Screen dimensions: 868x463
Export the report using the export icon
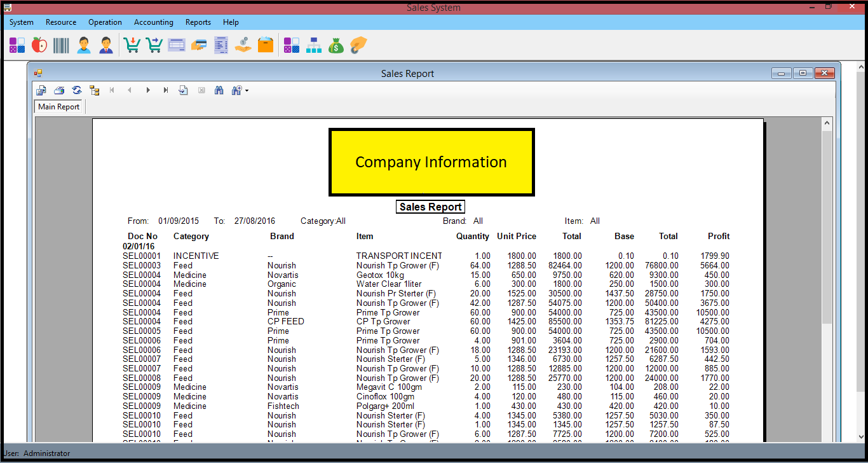point(41,90)
